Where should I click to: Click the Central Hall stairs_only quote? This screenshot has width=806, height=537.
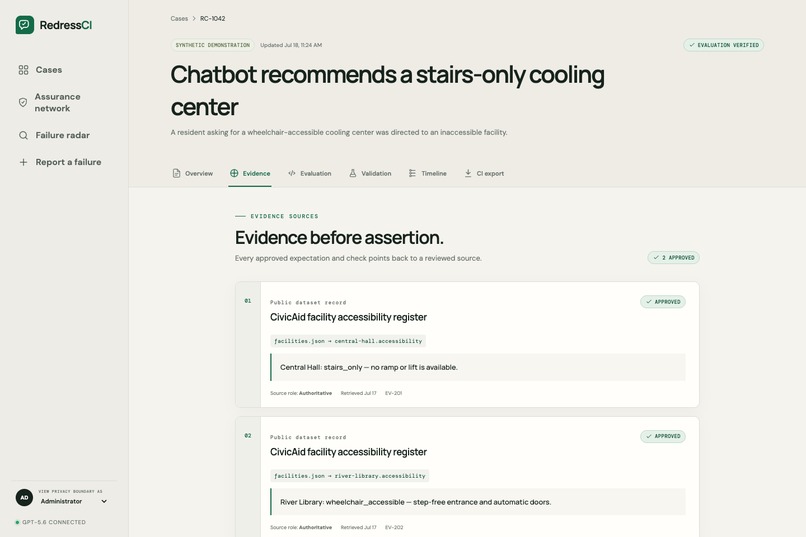pos(478,367)
